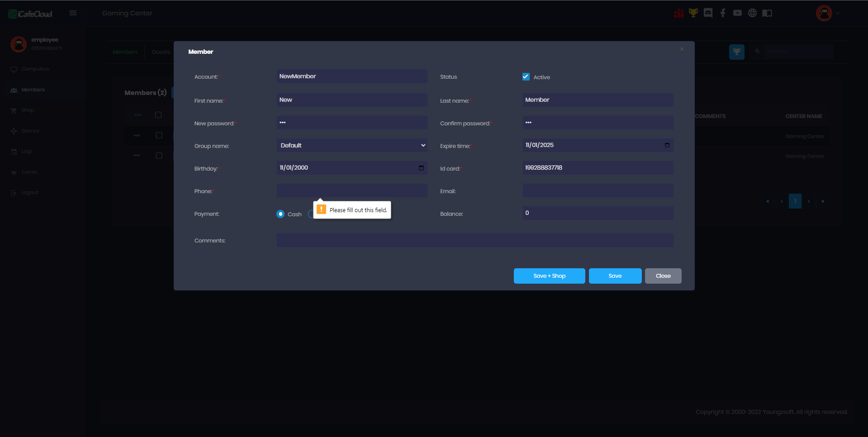868x437 pixels.
Task: Open Computers in the sidebar menu
Action: tap(35, 69)
